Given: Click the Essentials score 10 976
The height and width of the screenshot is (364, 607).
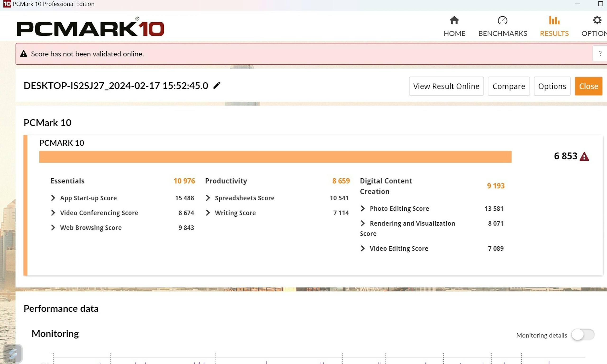Looking at the screenshot, I should (184, 181).
